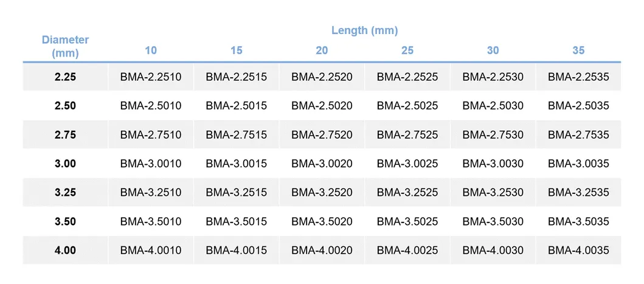
Task: Click product code BMA-2.7520
Action: coord(322,135)
